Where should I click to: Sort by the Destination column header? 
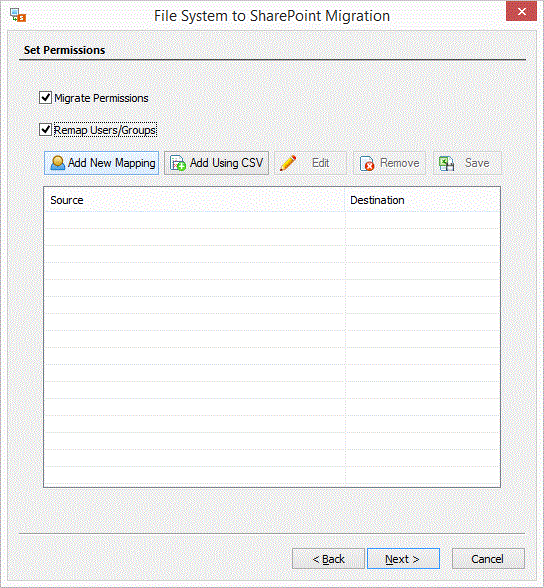pos(423,200)
